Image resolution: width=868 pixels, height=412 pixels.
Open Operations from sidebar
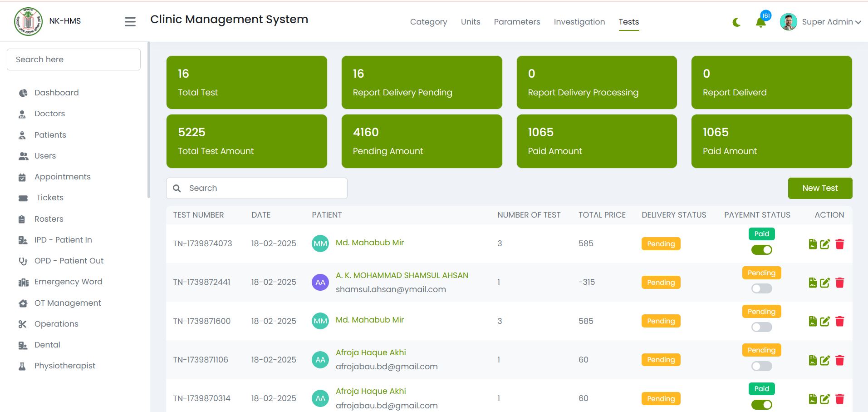(49, 324)
